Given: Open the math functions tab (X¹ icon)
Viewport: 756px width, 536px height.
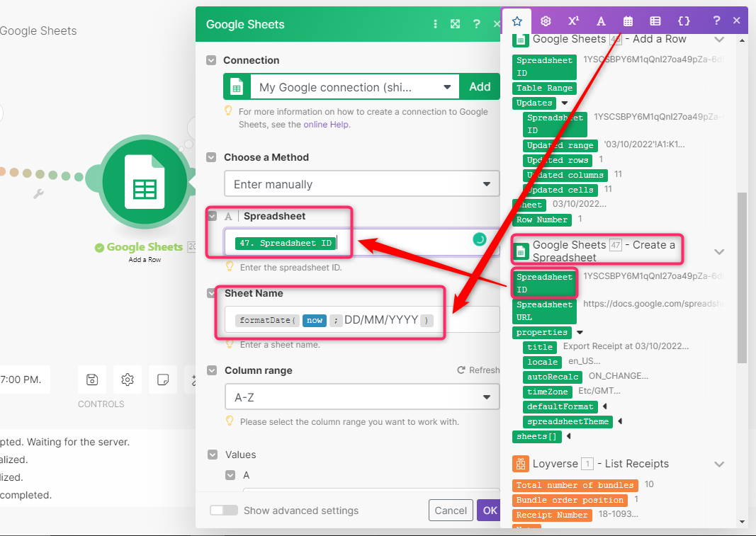Looking at the screenshot, I should pyautogui.click(x=573, y=21).
